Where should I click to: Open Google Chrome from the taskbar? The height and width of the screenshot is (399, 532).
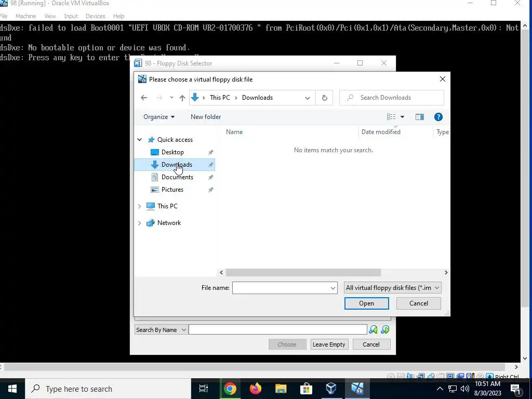pyautogui.click(x=230, y=389)
